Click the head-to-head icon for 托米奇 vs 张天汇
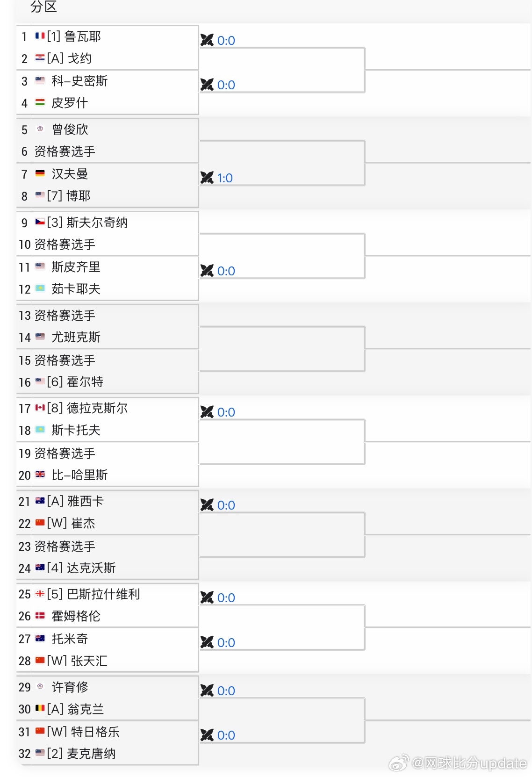The height and width of the screenshot is (777, 532). pyautogui.click(x=207, y=642)
